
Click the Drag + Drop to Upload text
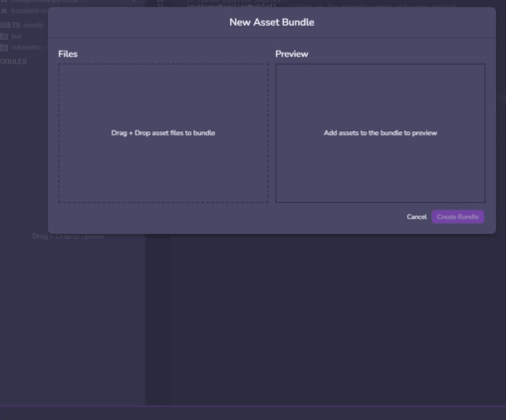pyautogui.click(x=68, y=236)
